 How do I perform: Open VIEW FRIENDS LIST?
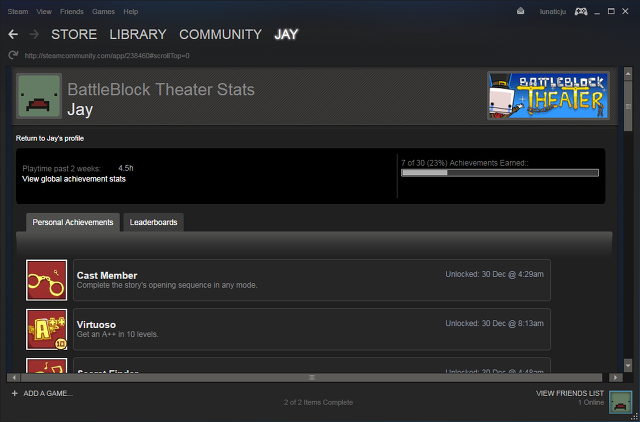point(570,393)
